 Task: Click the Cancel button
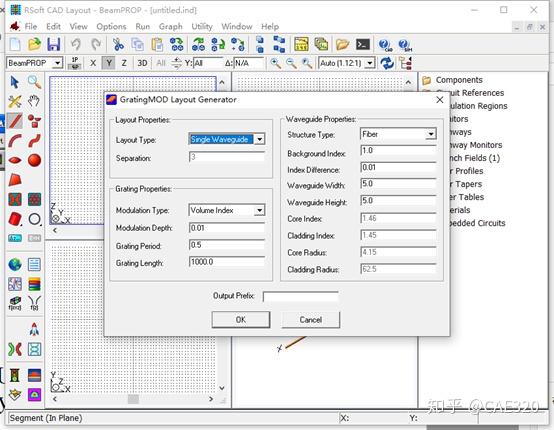[x=311, y=319]
